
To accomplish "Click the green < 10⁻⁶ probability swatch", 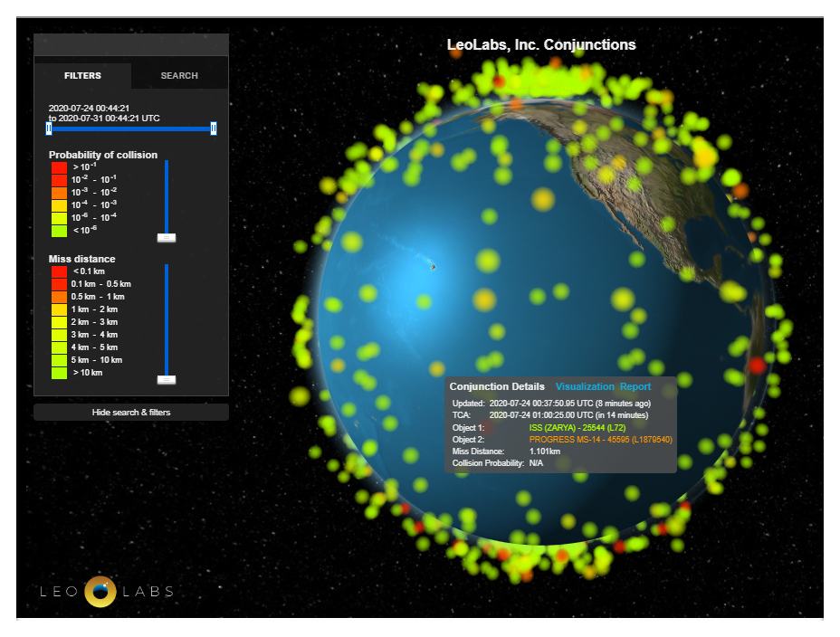I will click(x=59, y=231).
